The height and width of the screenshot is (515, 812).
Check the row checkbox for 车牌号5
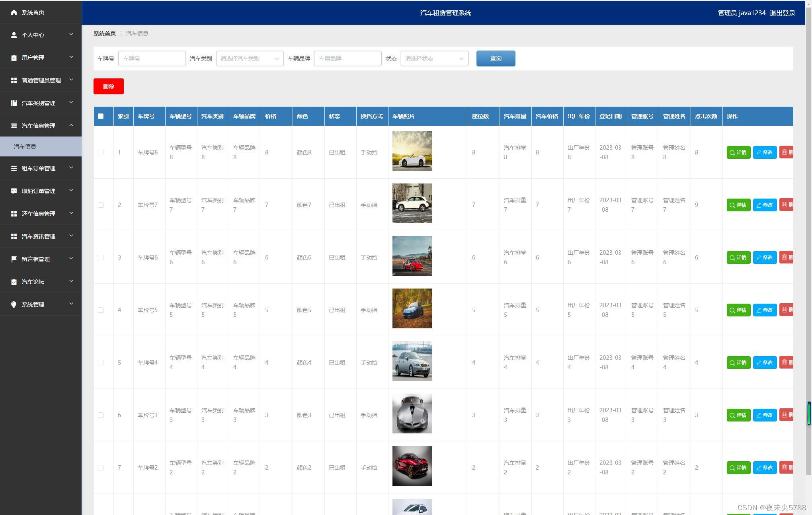point(101,310)
